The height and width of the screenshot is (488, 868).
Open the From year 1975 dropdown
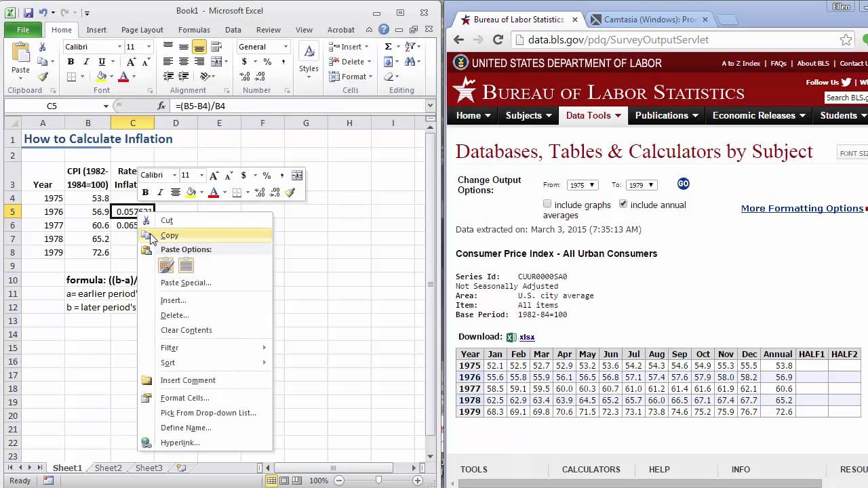click(x=583, y=185)
